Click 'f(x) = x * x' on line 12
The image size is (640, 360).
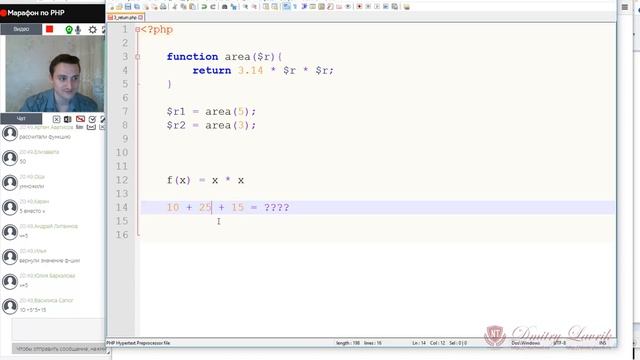click(205, 180)
